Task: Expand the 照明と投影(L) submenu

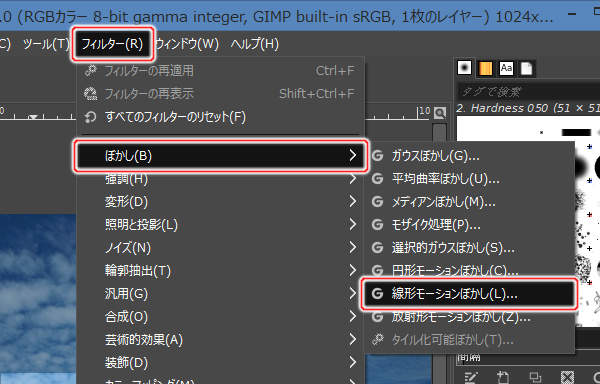Action: tap(220, 225)
